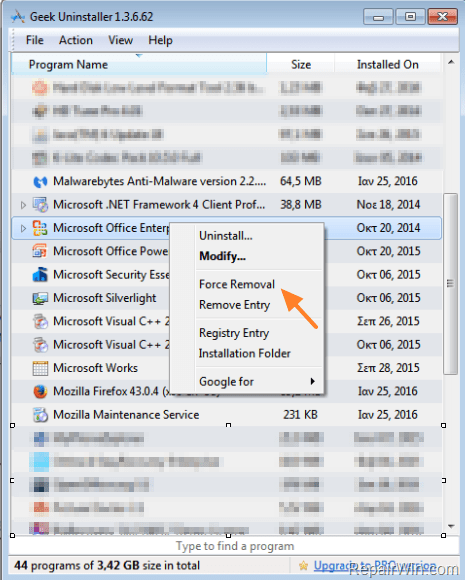This screenshot has height=580, width=465.
Task: Expand the Microsoft .NET Framework 4 entry
Action: (x=23, y=205)
